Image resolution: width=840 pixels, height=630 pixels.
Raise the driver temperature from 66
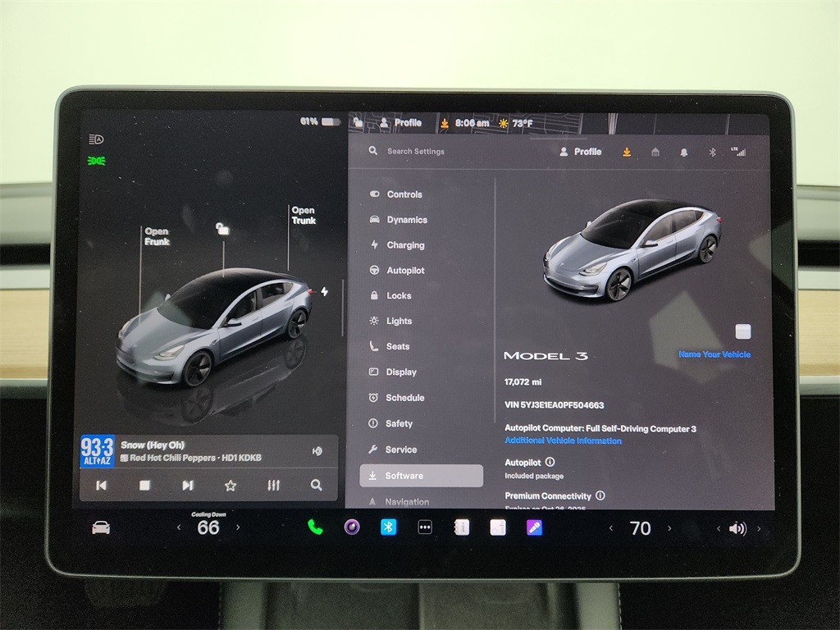[238, 527]
